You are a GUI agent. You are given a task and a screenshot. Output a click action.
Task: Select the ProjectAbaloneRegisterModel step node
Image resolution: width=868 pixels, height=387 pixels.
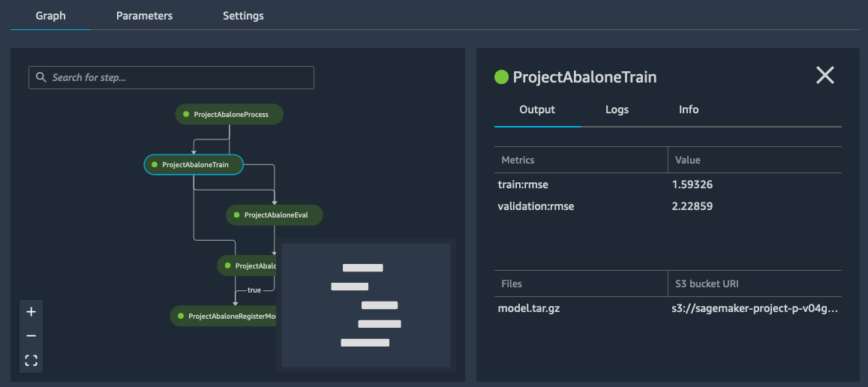[225, 316]
